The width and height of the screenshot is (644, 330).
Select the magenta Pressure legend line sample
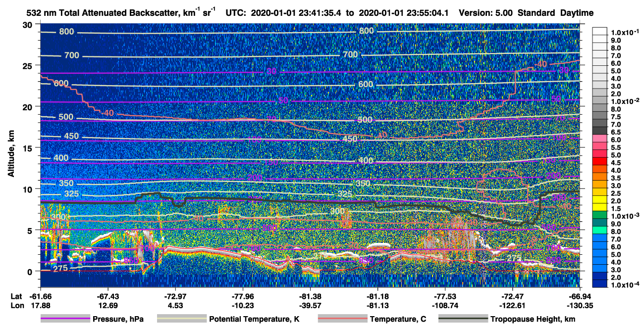click(x=65, y=319)
